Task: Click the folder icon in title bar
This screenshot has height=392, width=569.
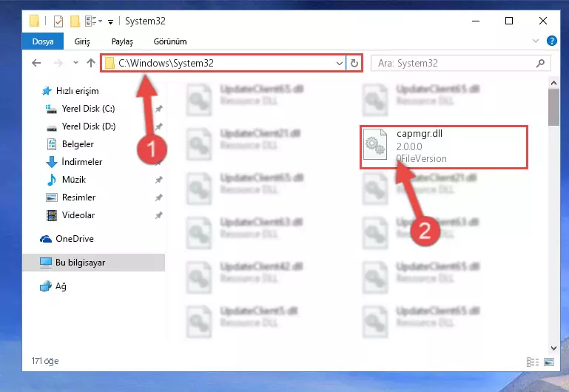Action: [x=35, y=21]
